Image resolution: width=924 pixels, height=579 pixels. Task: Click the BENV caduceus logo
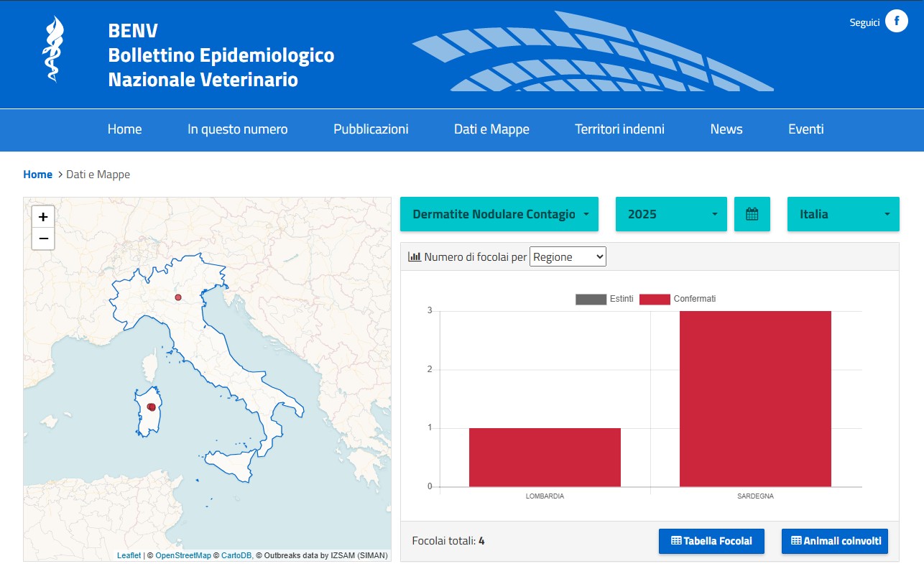point(53,49)
